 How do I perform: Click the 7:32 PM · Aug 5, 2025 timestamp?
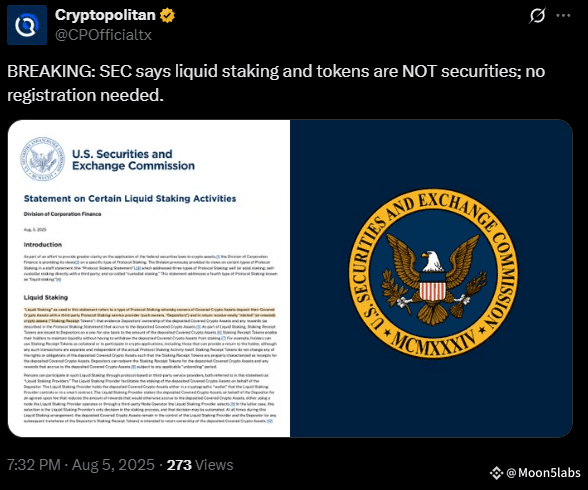tap(81, 465)
